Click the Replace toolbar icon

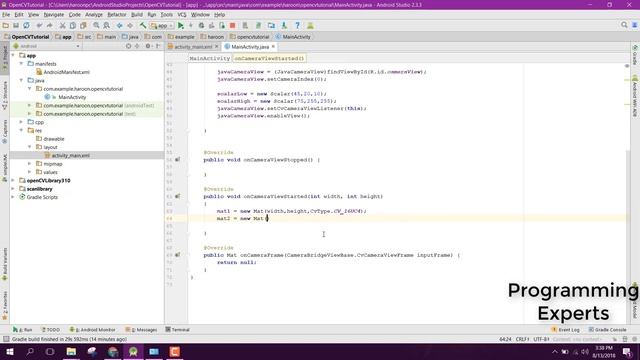coord(107,25)
